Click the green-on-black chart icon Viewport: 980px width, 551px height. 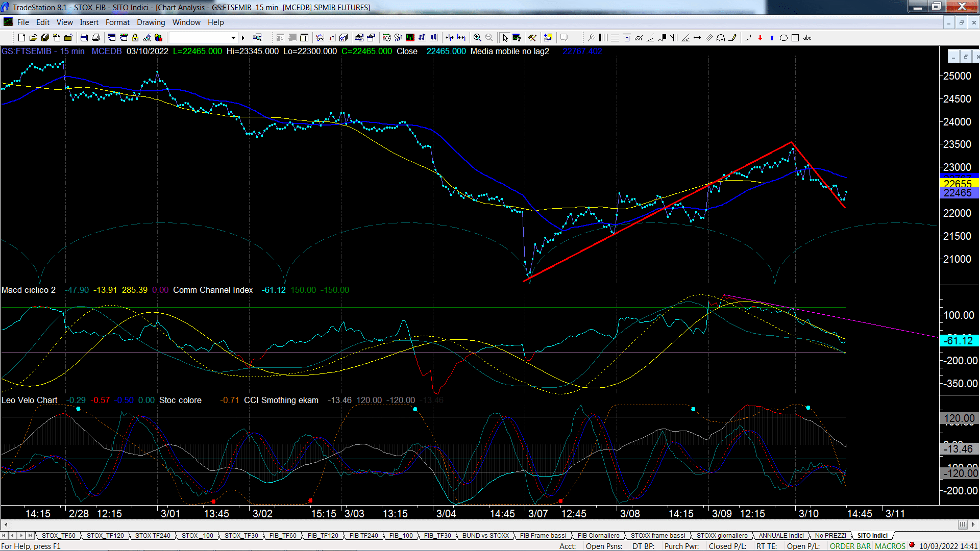click(410, 38)
